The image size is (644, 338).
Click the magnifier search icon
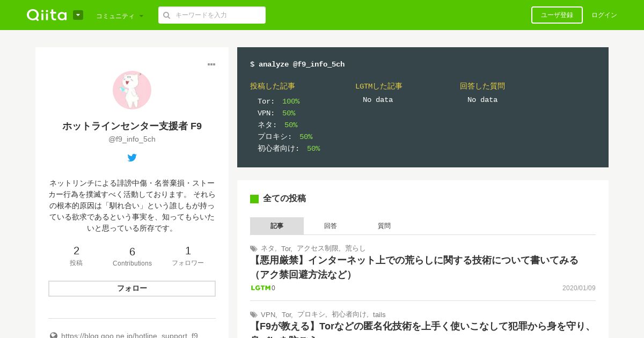(166, 15)
